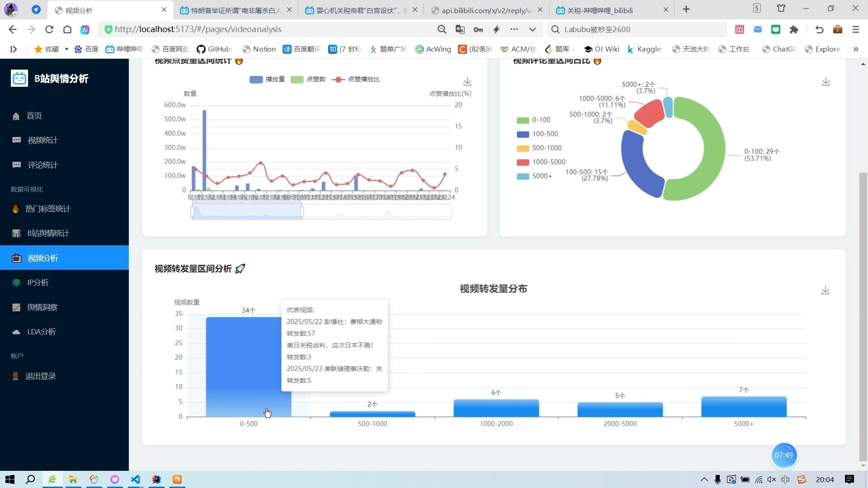
Task: Switch to api.bilibili.com browser tab
Action: 486,10
